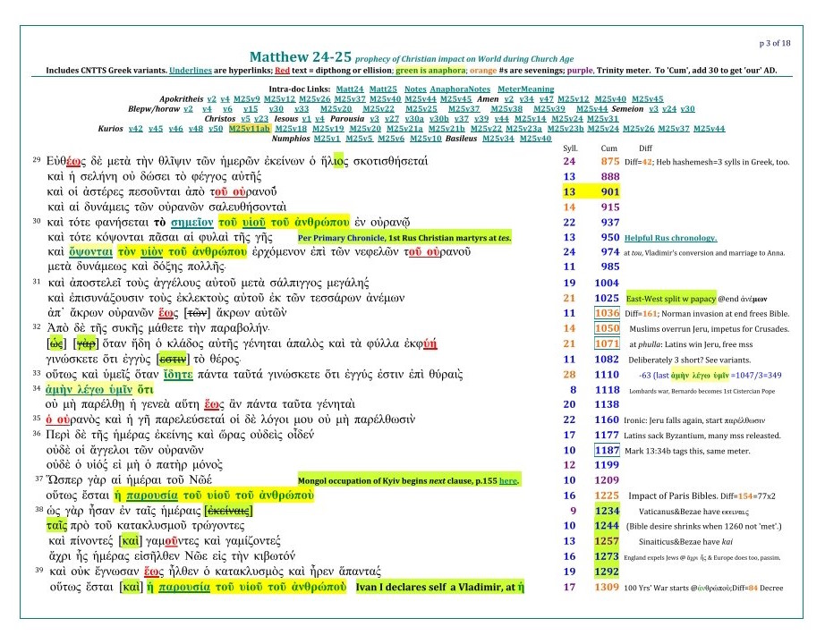Go to Numphios link M25v10
This screenshot has height=644, width=825.
[x=426, y=139]
